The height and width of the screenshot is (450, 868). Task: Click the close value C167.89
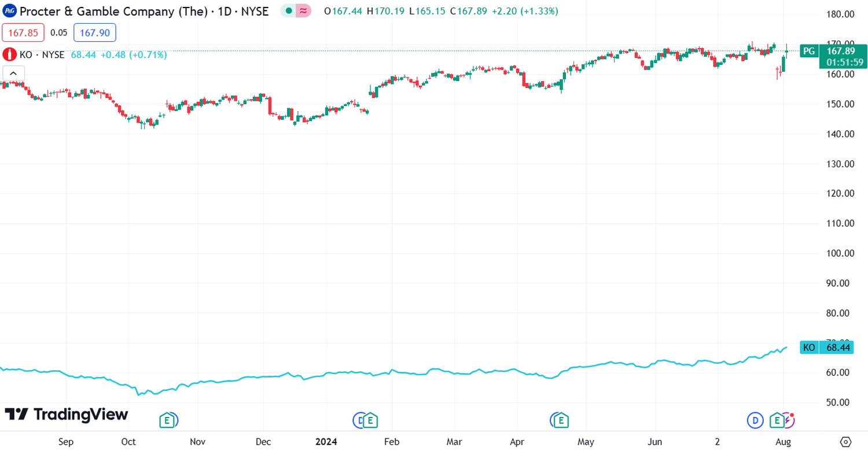pyautogui.click(x=469, y=10)
